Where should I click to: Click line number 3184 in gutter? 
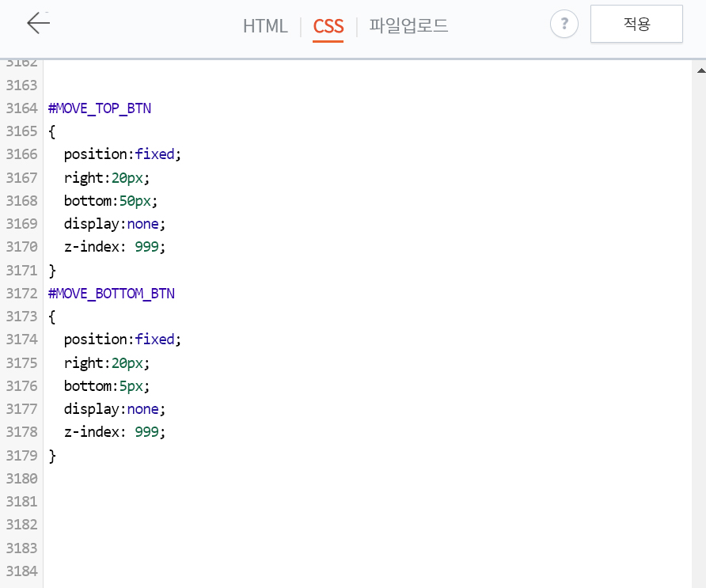pyautogui.click(x=21, y=571)
